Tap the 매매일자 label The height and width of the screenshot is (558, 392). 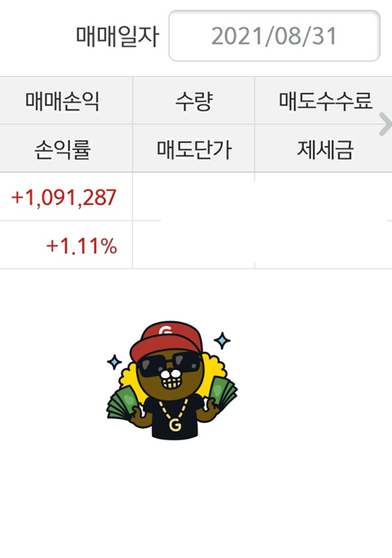click(x=118, y=36)
